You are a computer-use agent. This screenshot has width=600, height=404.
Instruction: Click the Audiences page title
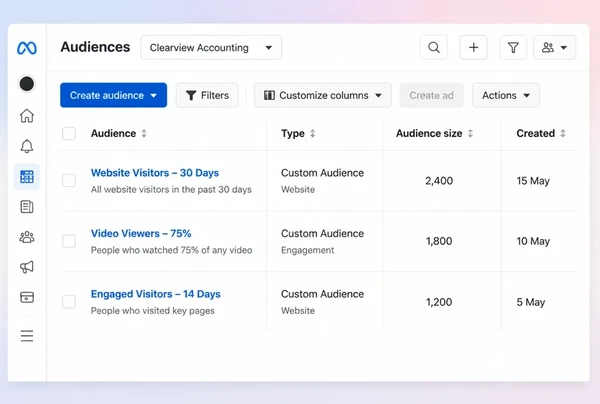[95, 47]
